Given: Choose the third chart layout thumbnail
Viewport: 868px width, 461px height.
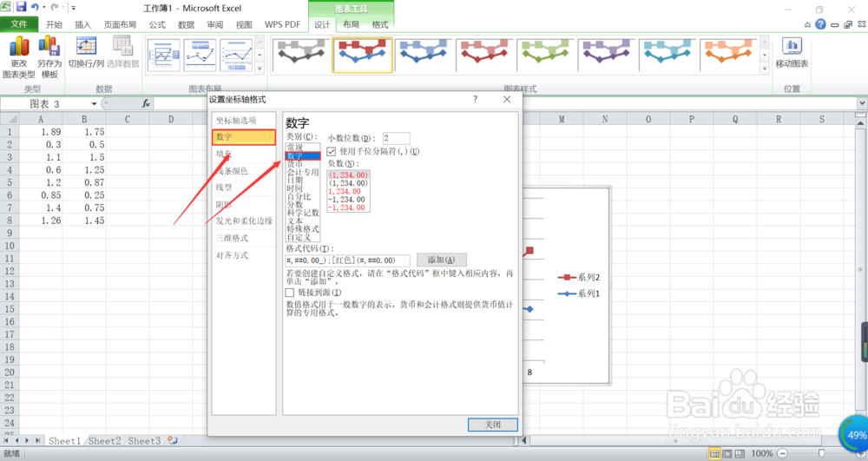Looking at the screenshot, I should [236, 55].
